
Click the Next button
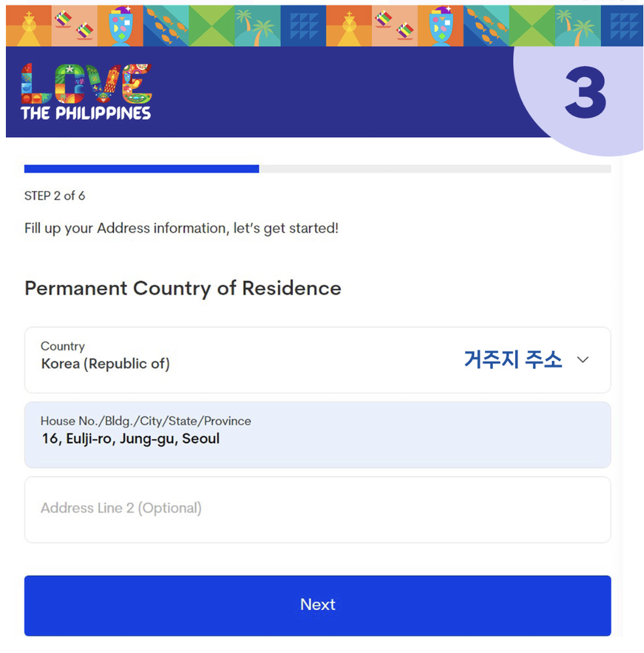pos(317,605)
